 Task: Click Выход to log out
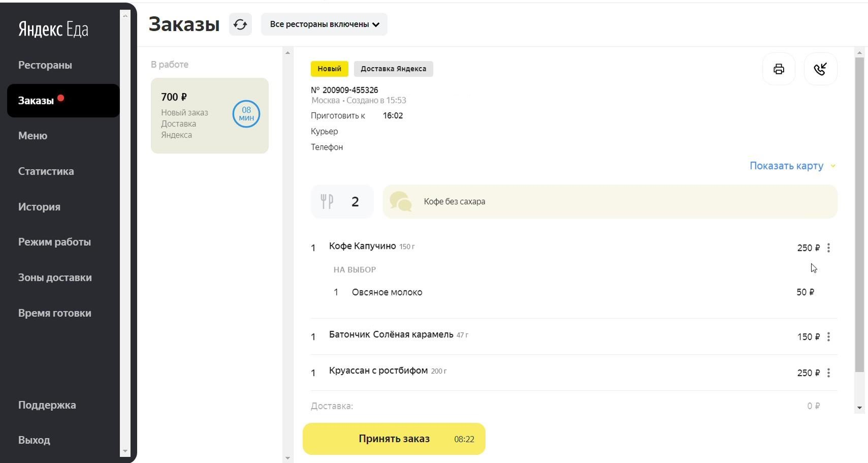(34, 440)
